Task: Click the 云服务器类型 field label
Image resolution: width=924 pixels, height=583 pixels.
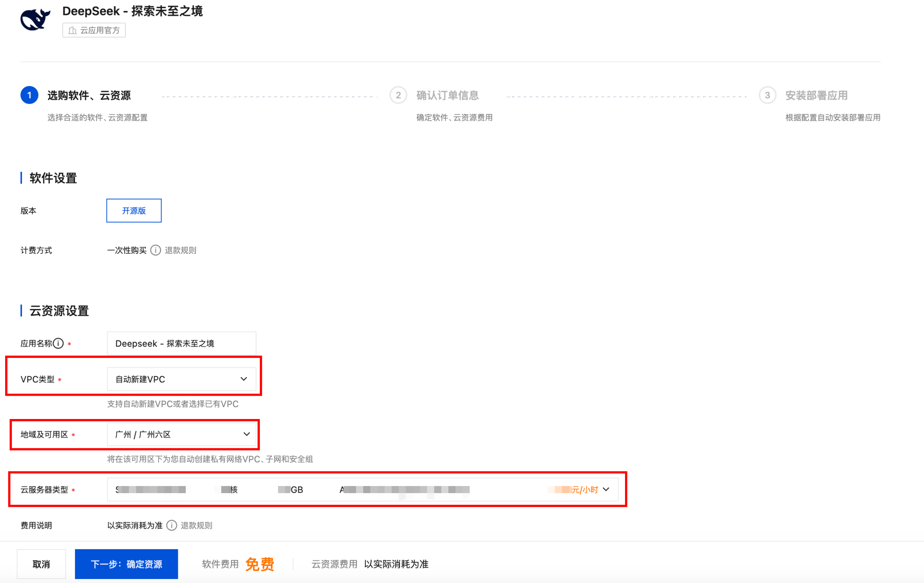Action: [x=44, y=490]
